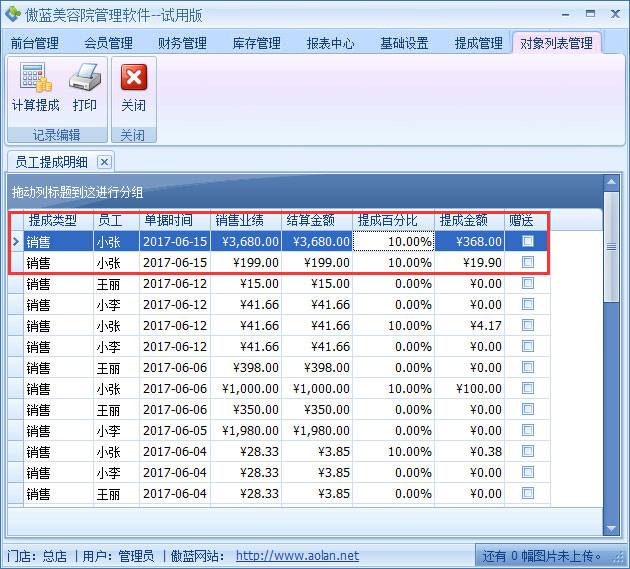Switch to the 报表中心 tab
This screenshot has width=630, height=569.
330,44
